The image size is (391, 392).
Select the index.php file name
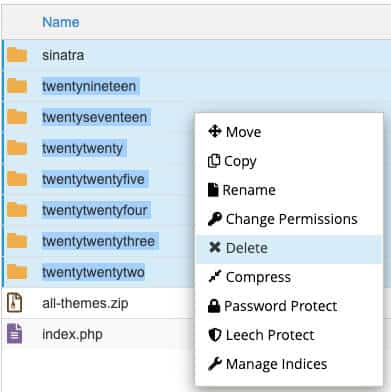point(72,334)
